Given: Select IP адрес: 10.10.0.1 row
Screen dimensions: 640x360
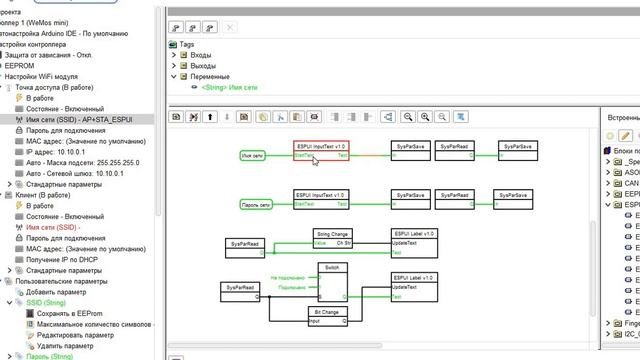Looking at the screenshot, I should (x=56, y=152).
